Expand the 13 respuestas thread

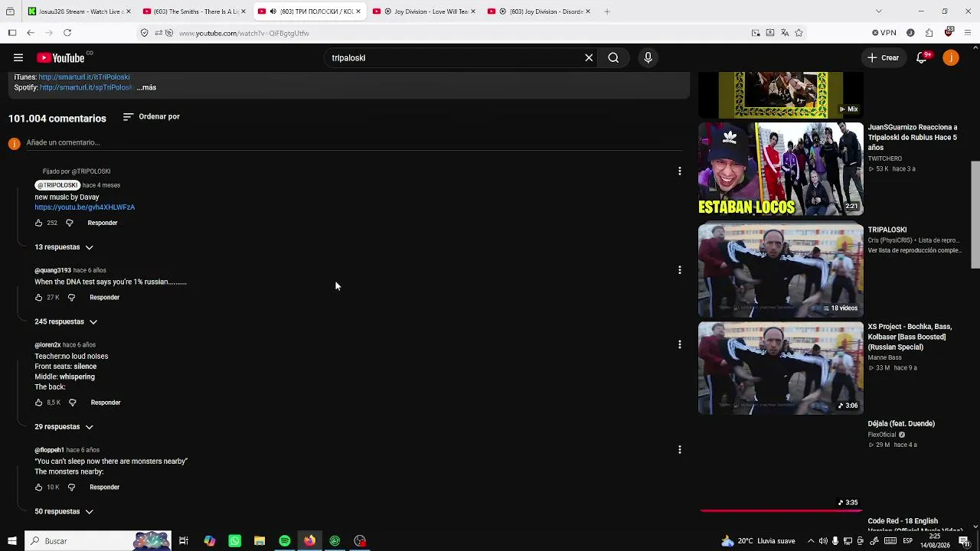[x=64, y=247]
